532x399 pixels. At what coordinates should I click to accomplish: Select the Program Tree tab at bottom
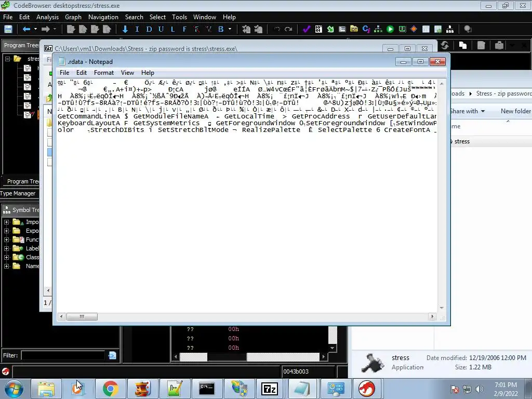click(21, 181)
